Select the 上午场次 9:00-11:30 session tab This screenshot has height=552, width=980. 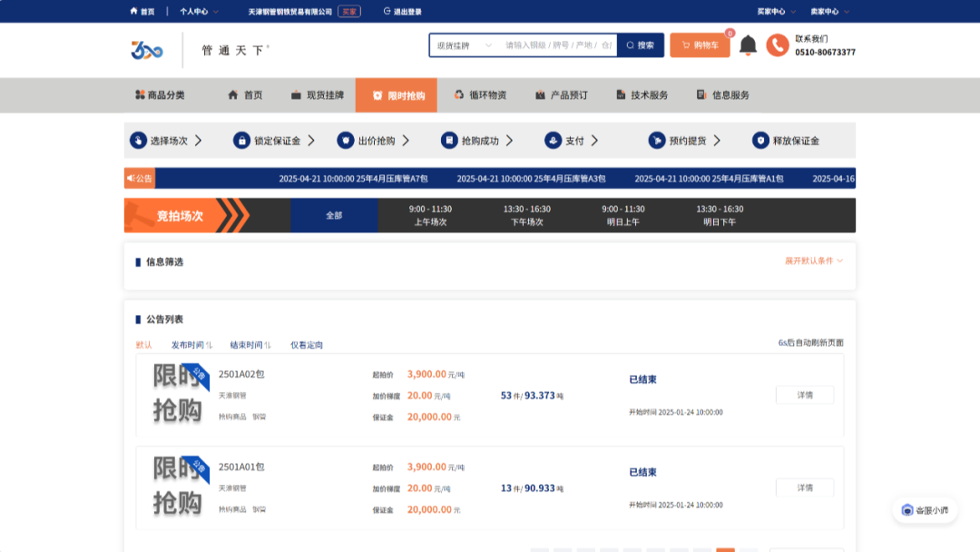[x=430, y=215]
